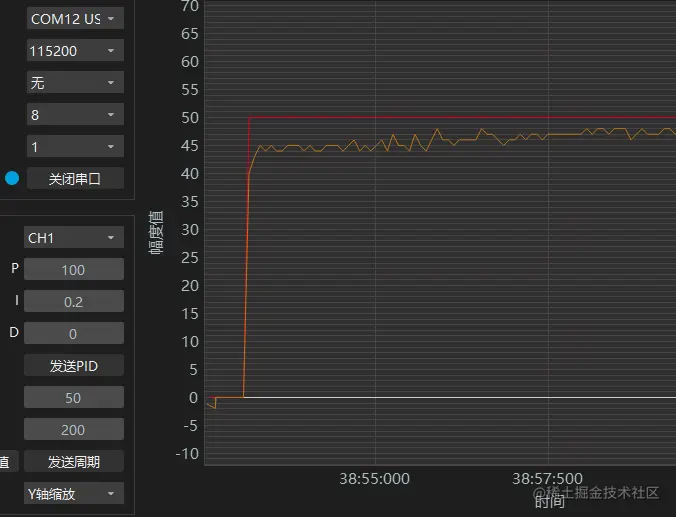Open the COM12 serial port dropdown
This screenshot has width=676, height=517.
click(75, 19)
